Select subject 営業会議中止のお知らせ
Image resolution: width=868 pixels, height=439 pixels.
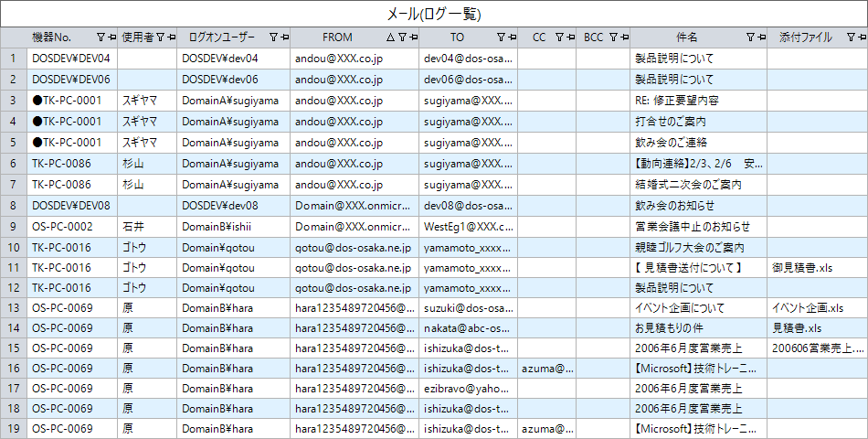(x=699, y=227)
